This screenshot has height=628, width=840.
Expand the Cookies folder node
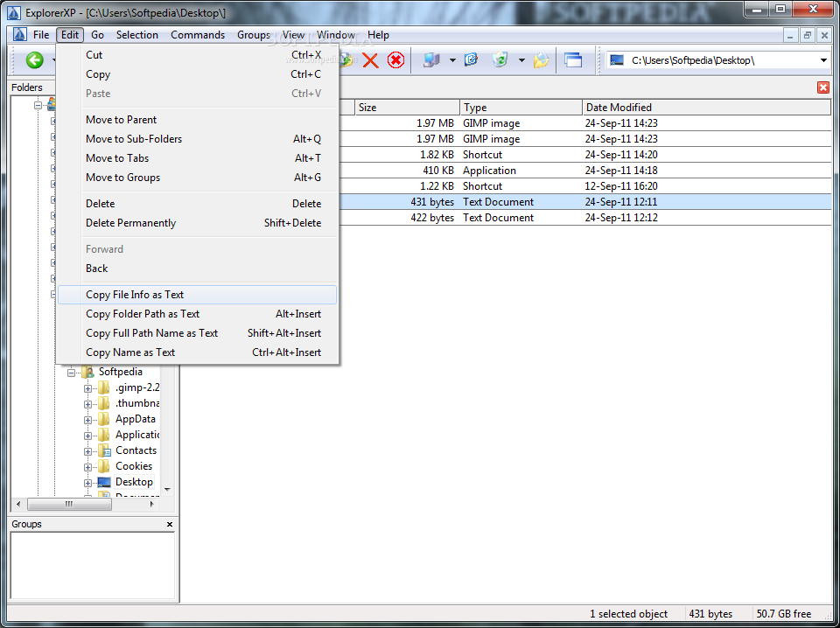point(87,467)
